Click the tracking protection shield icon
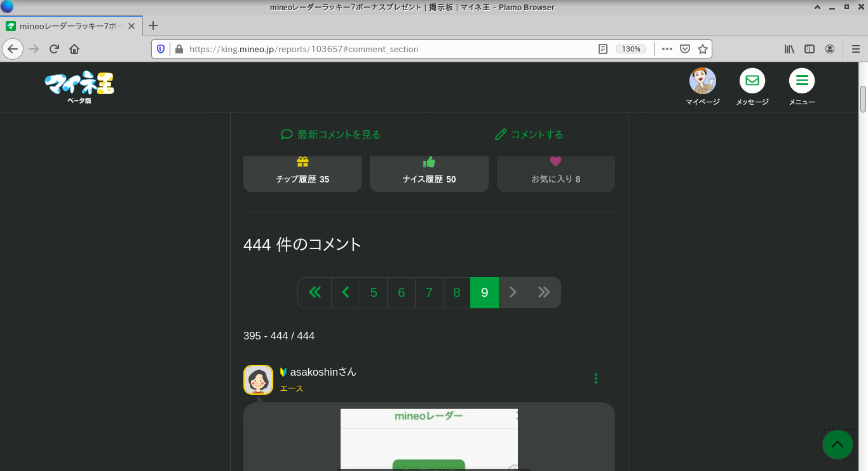 pos(161,49)
